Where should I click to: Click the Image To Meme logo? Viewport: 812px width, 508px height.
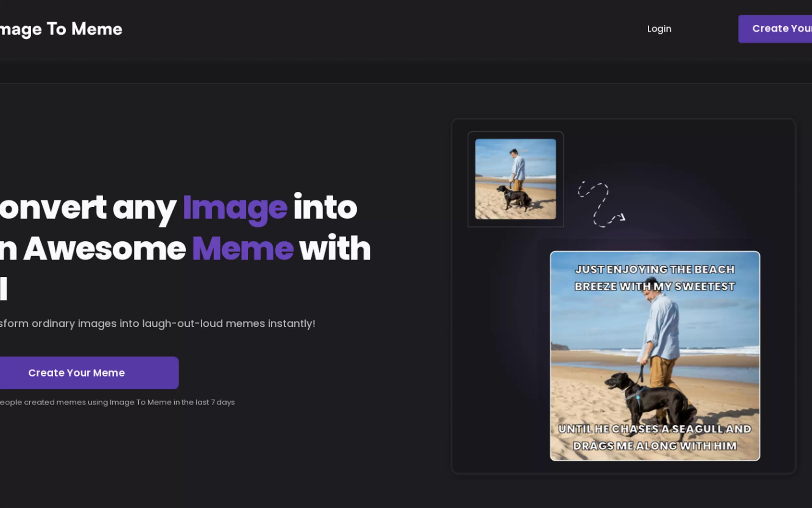61,29
